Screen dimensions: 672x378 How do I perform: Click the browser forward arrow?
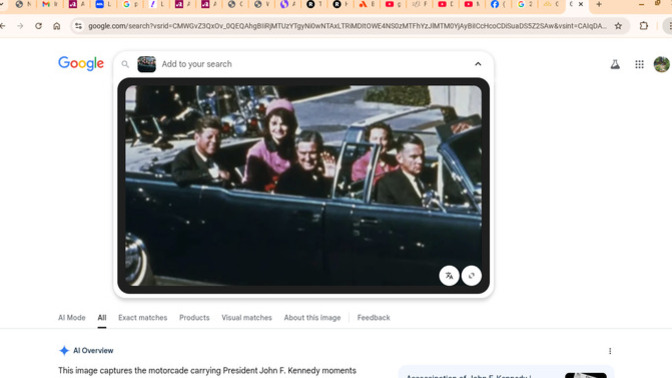point(20,26)
